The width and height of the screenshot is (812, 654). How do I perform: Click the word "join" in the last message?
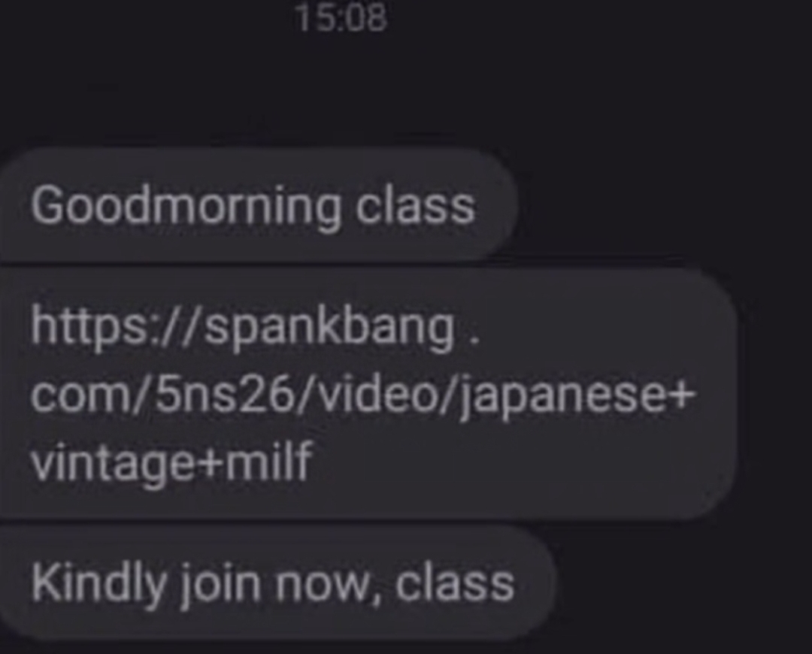coord(220,586)
